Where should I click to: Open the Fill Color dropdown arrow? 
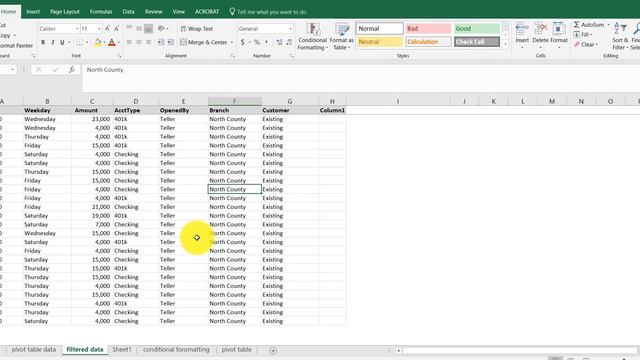(x=104, y=42)
